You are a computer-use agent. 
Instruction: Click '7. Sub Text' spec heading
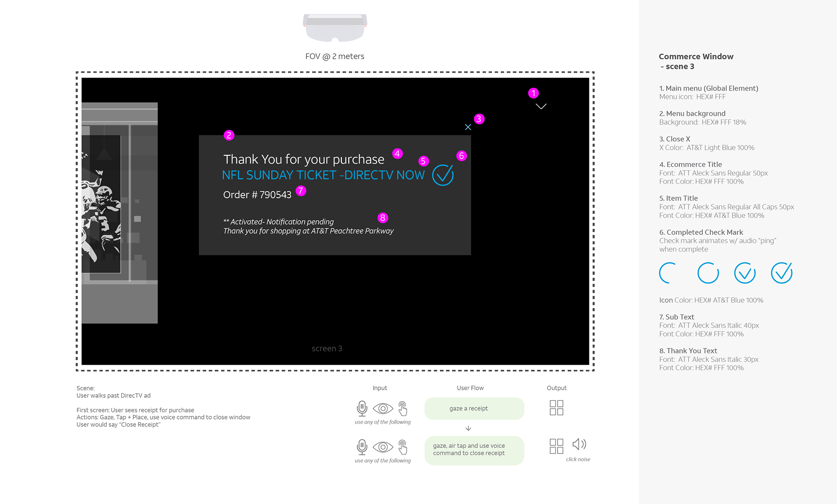(677, 317)
